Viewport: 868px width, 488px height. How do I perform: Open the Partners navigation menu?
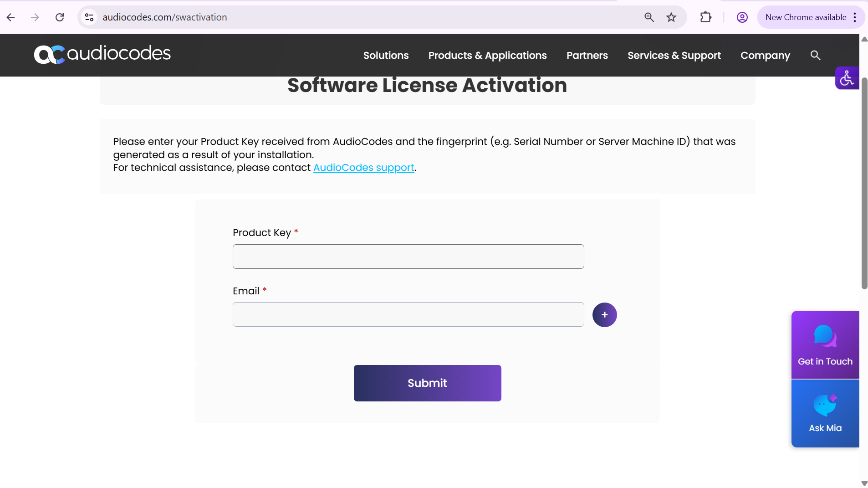587,55
